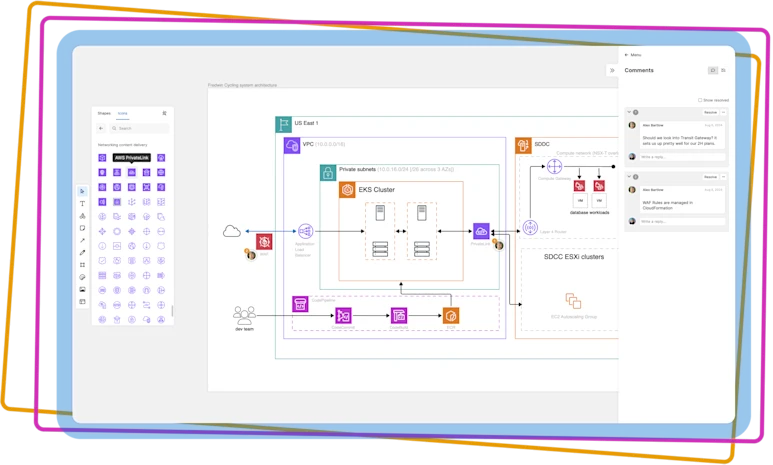Select the CodeCommit icon in pipeline
Image resolution: width=773 pixels, height=465 pixels.
tap(344, 316)
